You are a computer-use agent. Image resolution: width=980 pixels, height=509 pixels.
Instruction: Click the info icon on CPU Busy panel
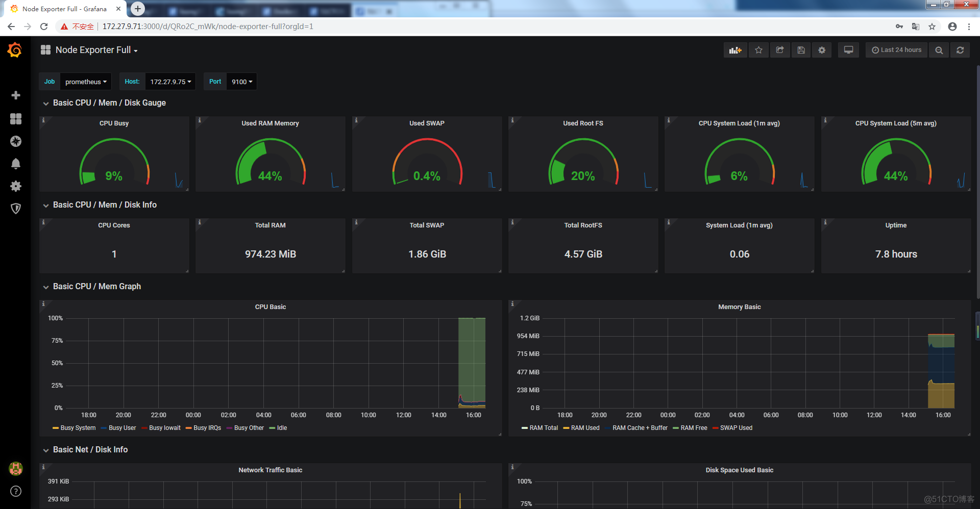(43, 120)
